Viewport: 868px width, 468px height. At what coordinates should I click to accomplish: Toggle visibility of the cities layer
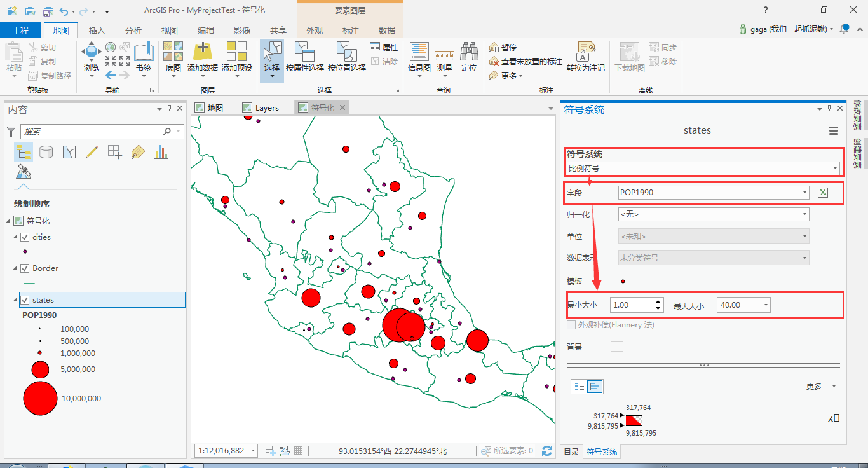pos(25,237)
